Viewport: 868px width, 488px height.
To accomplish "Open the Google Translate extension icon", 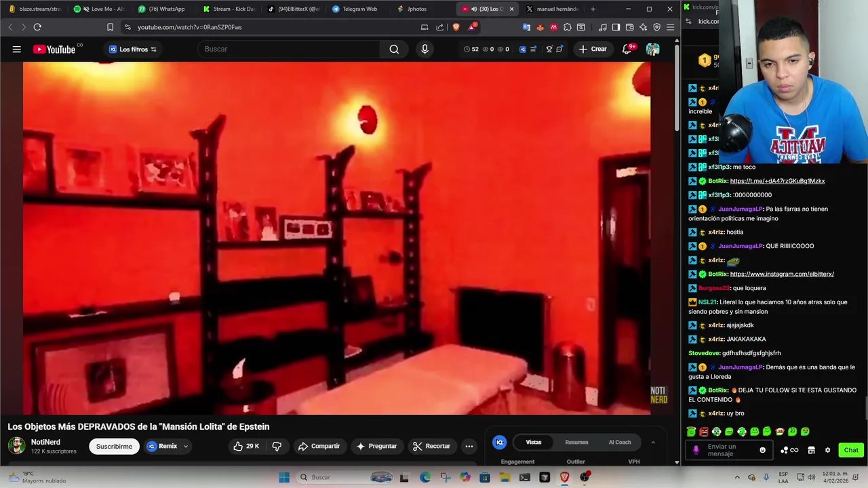I will click(526, 27).
